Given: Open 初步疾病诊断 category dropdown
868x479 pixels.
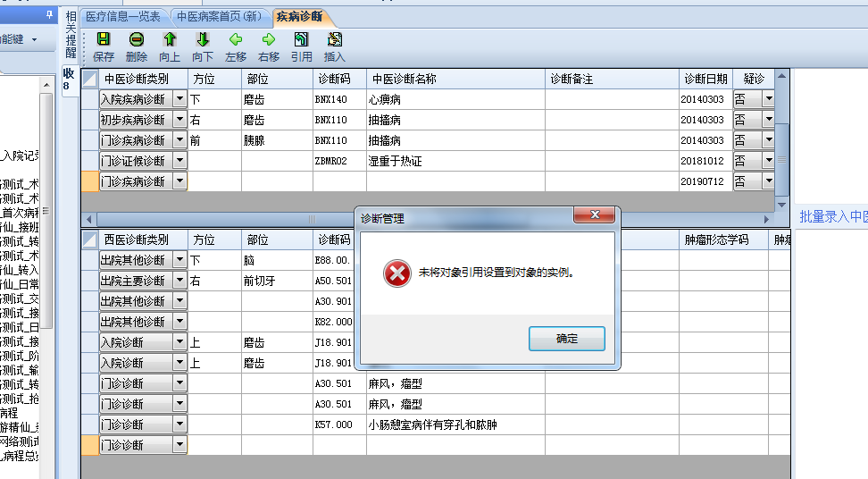Looking at the screenshot, I should coord(179,120).
